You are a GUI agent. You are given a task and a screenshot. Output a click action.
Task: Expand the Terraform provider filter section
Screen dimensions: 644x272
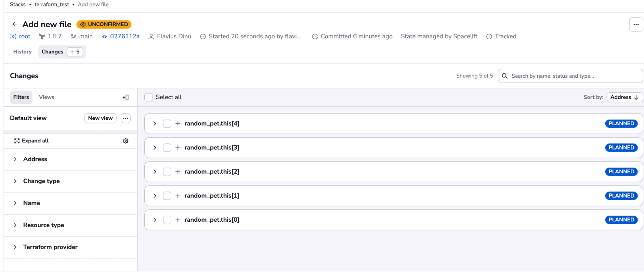click(70, 247)
